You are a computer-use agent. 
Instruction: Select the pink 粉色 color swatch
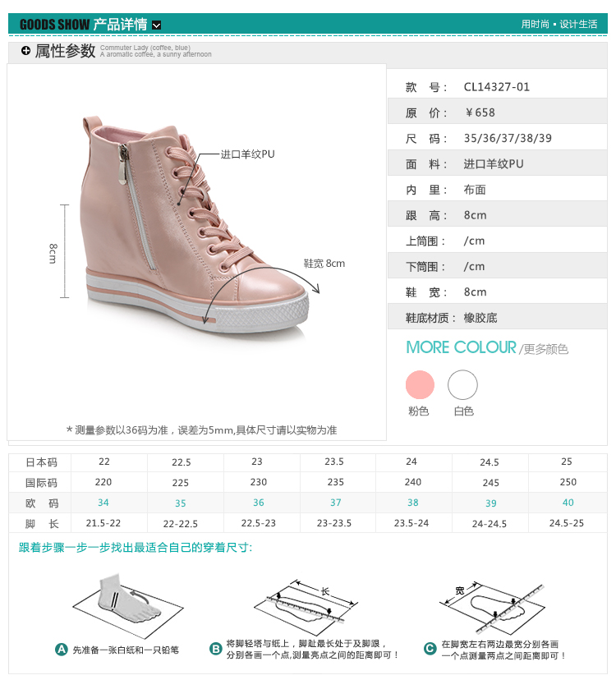pyautogui.click(x=420, y=385)
